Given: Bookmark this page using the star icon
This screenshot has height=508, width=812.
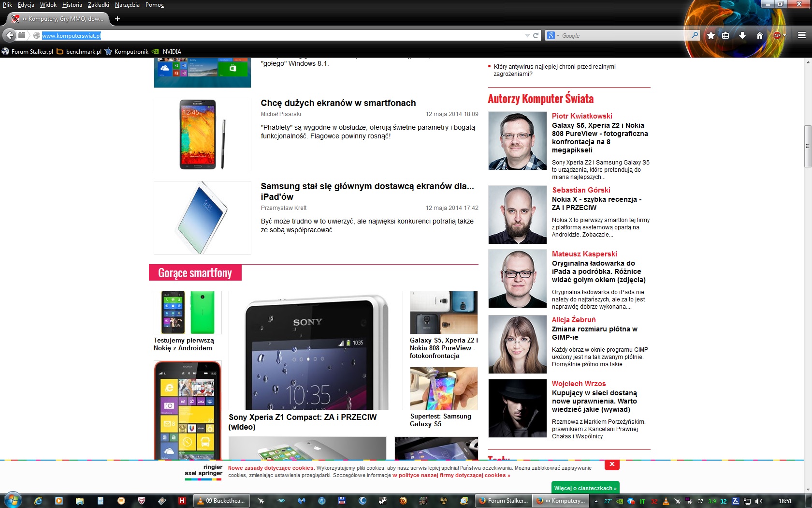Looking at the screenshot, I should click(710, 35).
